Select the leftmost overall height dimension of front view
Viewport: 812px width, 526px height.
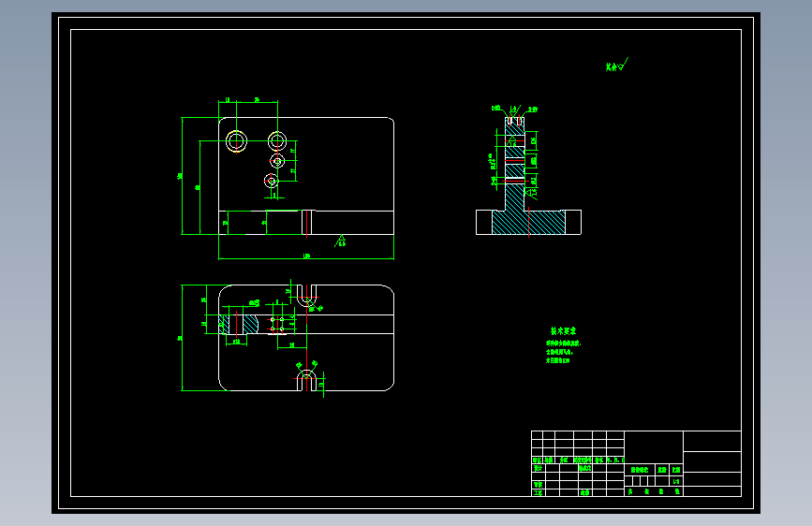coord(182,176)
